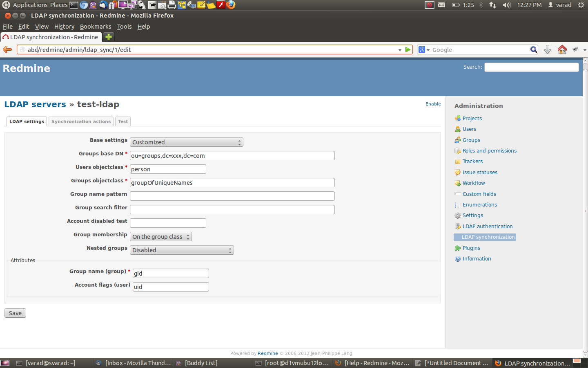Open the Projects administration icon
Viewport: 588px width, 368px height.
coord(457,118)
